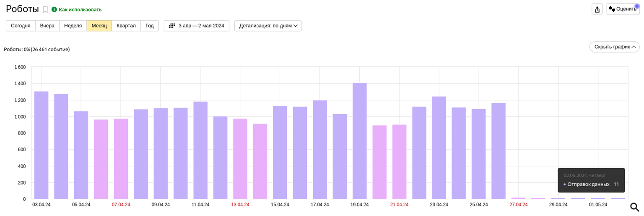Select the Сегодня period
This screenshot has width=644, height=216.
click(21, 26)
